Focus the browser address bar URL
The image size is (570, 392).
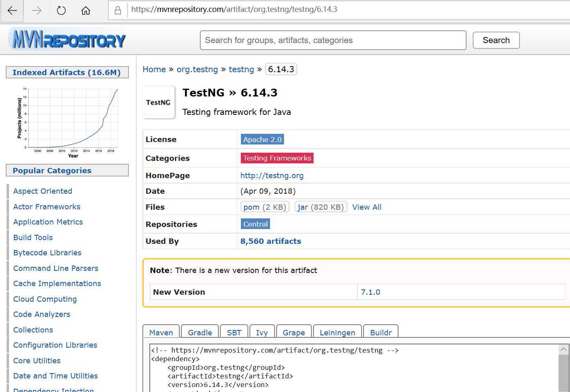pyautogui.click(x=234, y=9)
